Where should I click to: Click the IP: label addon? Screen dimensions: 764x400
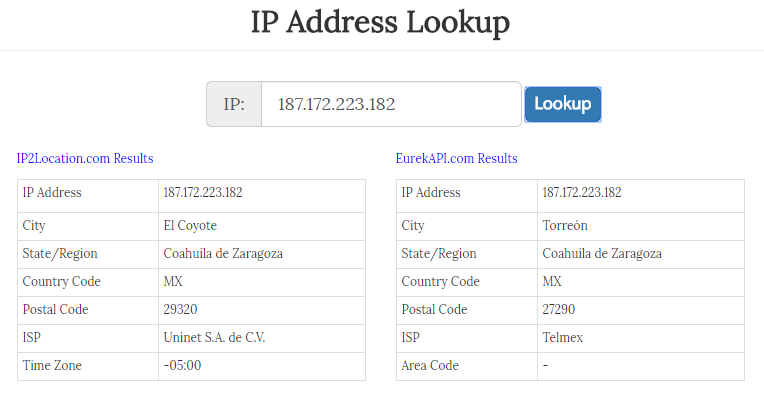[234, 104]
